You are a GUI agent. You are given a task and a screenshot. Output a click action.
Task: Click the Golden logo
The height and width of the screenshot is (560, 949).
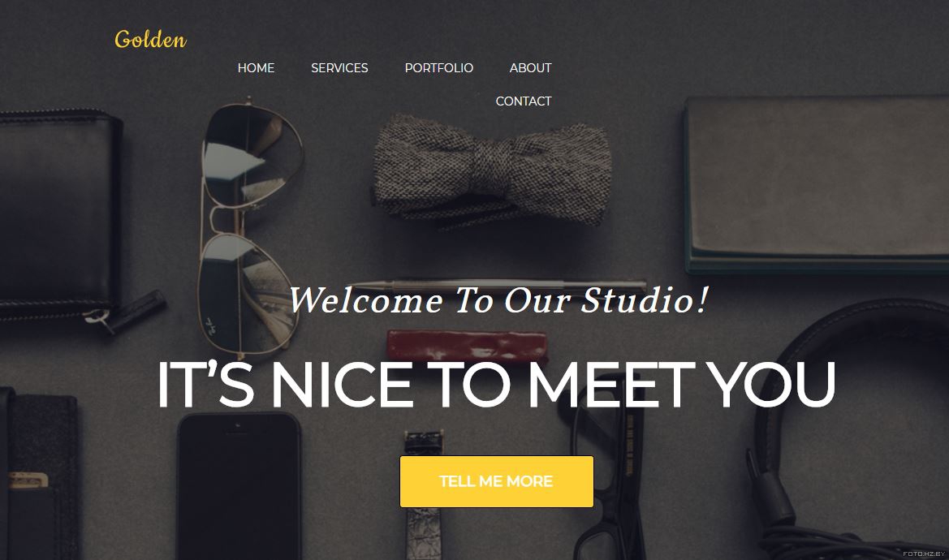[x=151, y=40]
